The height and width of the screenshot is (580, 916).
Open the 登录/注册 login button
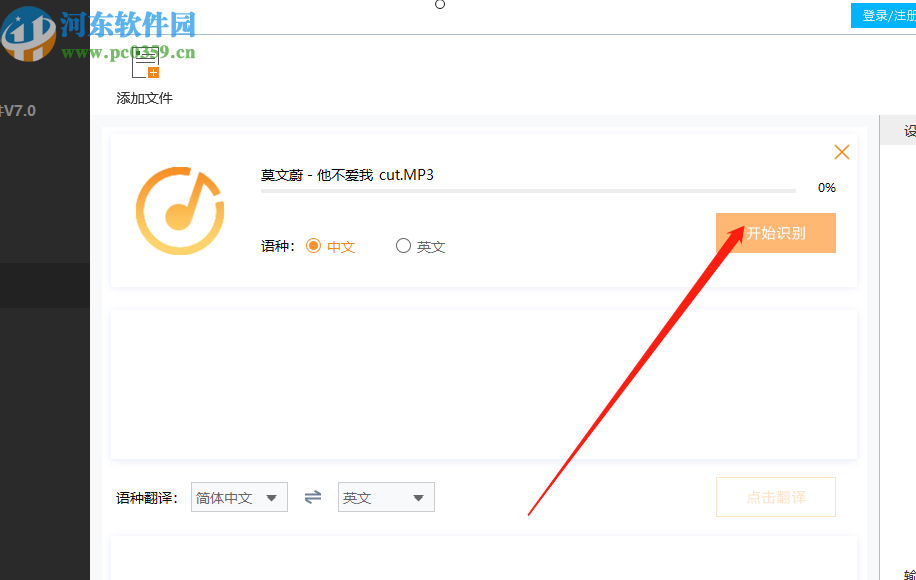[x=883, y=16]
